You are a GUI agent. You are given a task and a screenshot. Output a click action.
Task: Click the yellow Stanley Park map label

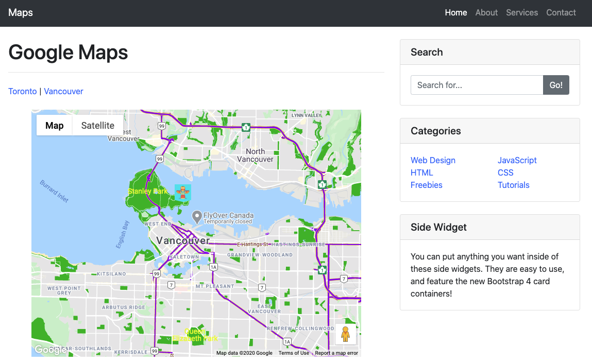[x=147, y=192]
